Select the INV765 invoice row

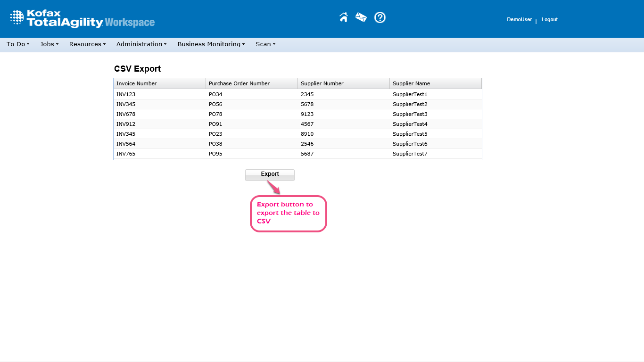[126, 154]
